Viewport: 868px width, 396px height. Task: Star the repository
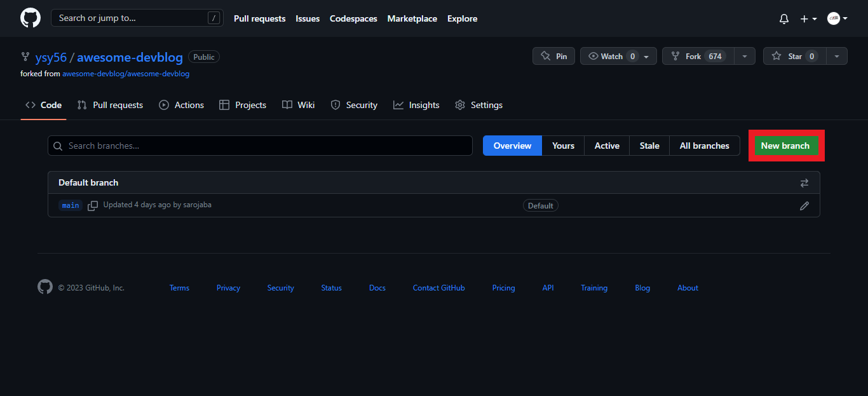[x=794, y=56]
